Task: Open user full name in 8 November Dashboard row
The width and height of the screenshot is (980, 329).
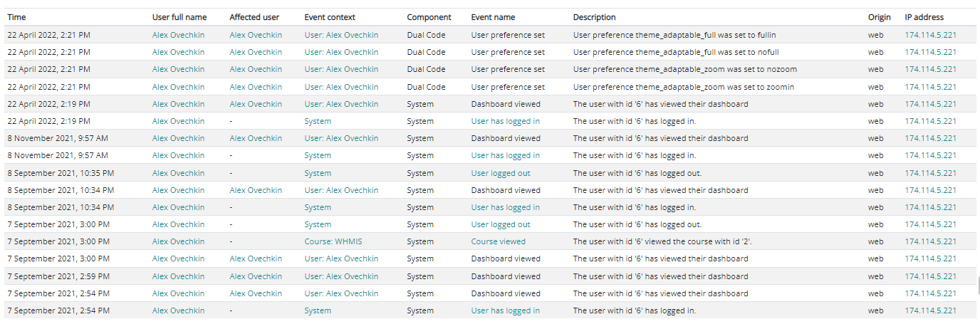Action: (178, 138)
